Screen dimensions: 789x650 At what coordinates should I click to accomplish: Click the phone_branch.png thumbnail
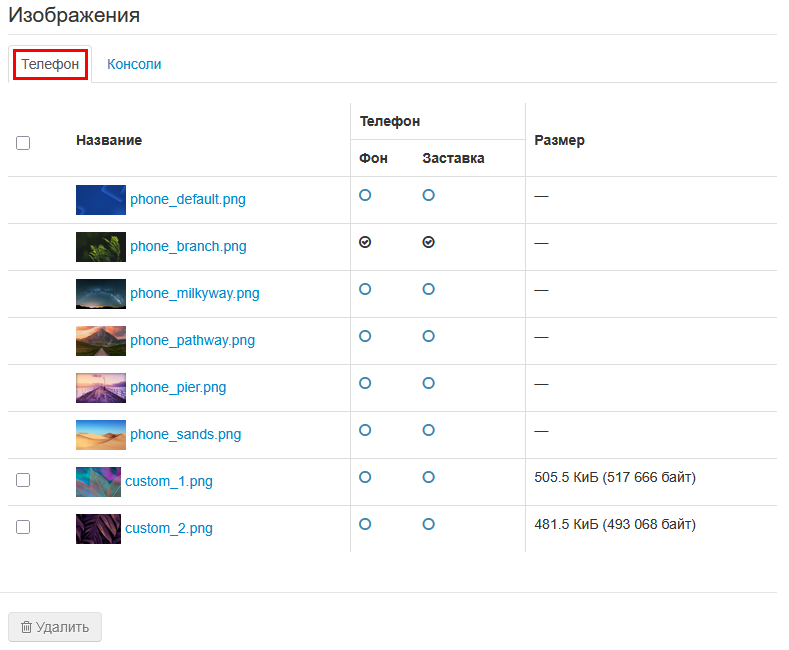100,246
